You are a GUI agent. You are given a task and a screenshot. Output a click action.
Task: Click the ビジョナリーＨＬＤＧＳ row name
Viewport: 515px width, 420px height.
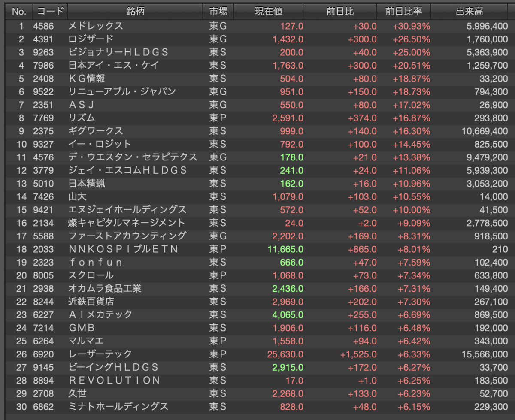coord(118,52)
